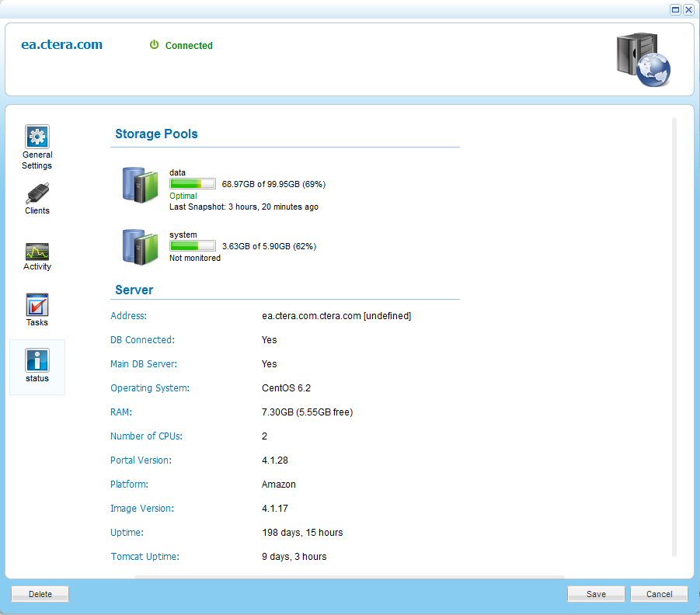Click the 'data' pool name
The image size is (700, 615).
coord(177,172)
